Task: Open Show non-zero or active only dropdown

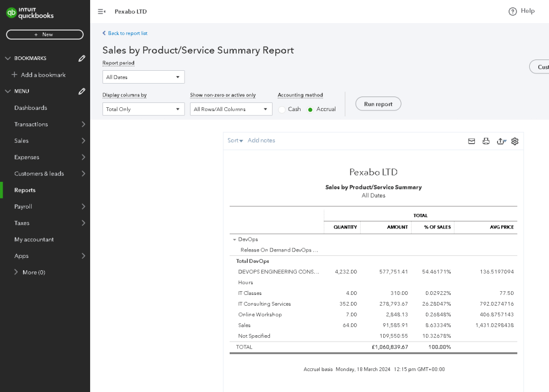Action: (x=231, y=109)
